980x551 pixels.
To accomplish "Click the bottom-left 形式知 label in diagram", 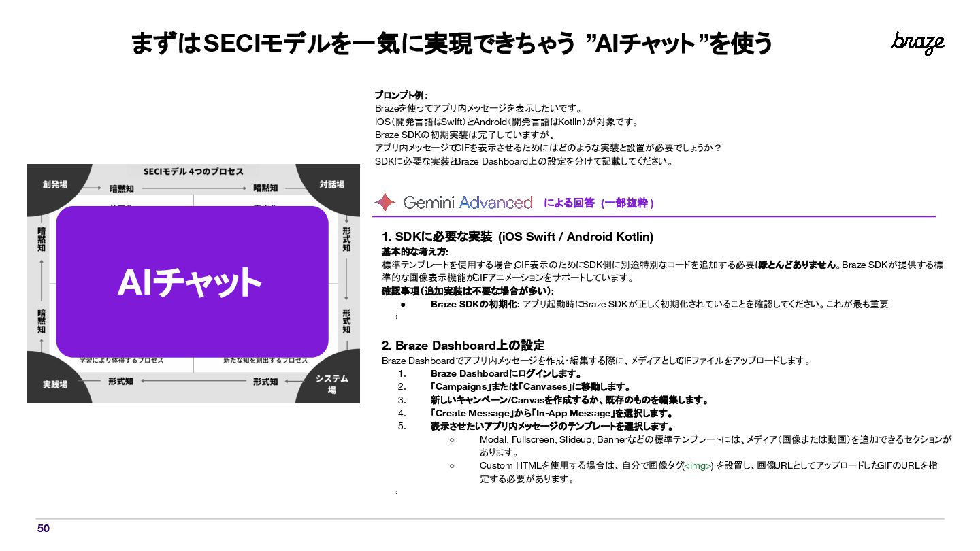I will (120, 382).
